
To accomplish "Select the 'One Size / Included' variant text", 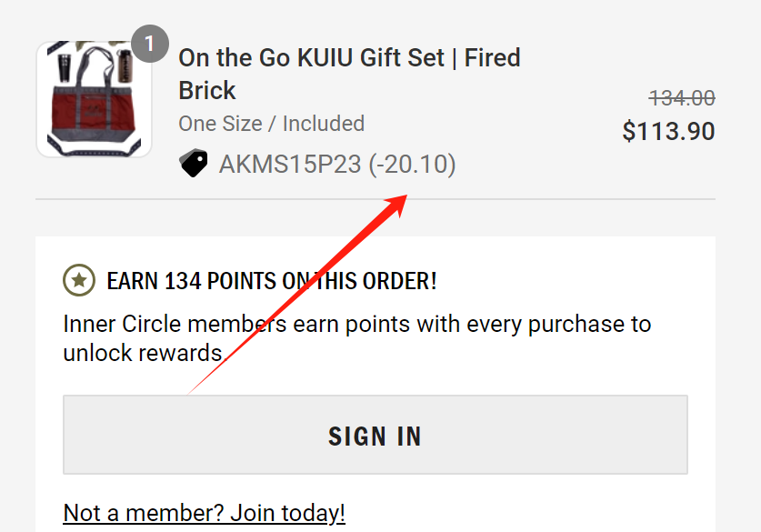I will [x=271, y=124].
